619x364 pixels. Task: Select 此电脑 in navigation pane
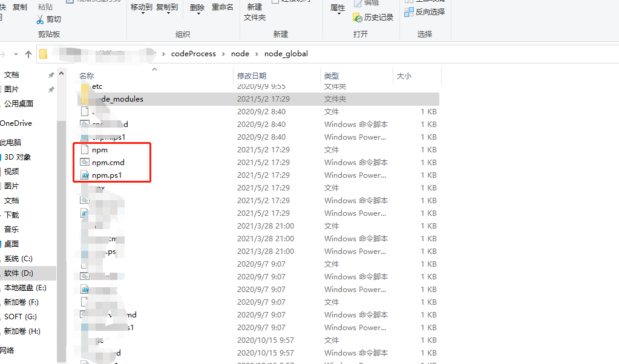coord(11,142)
